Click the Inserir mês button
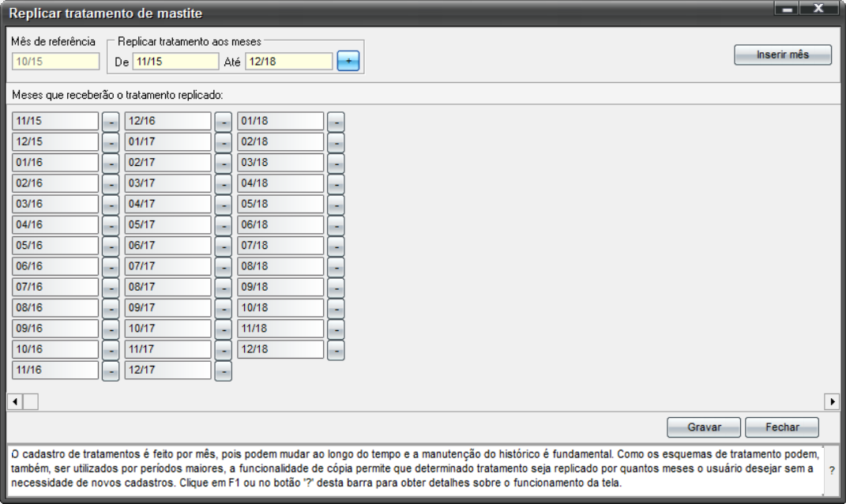Screen dimensions: 846x504 (x=782, y=55)
